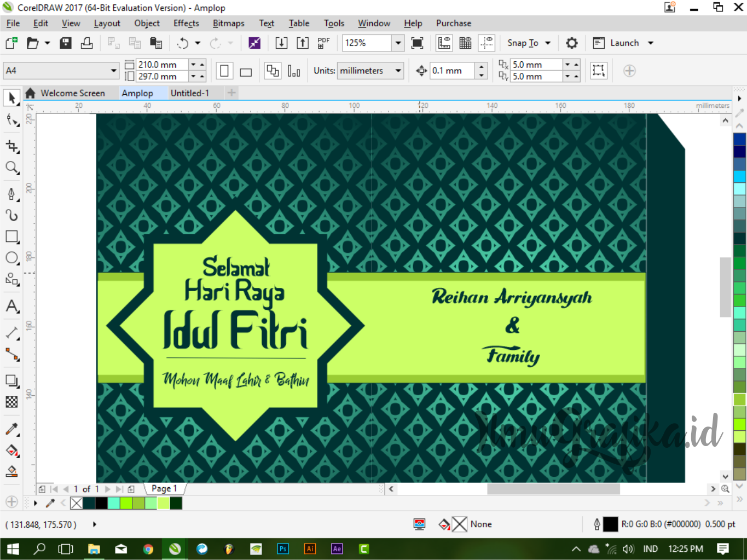Viewport: 747px width, 560px height.
Task: Pick the black document palette swatch
Action: (101, 503)
